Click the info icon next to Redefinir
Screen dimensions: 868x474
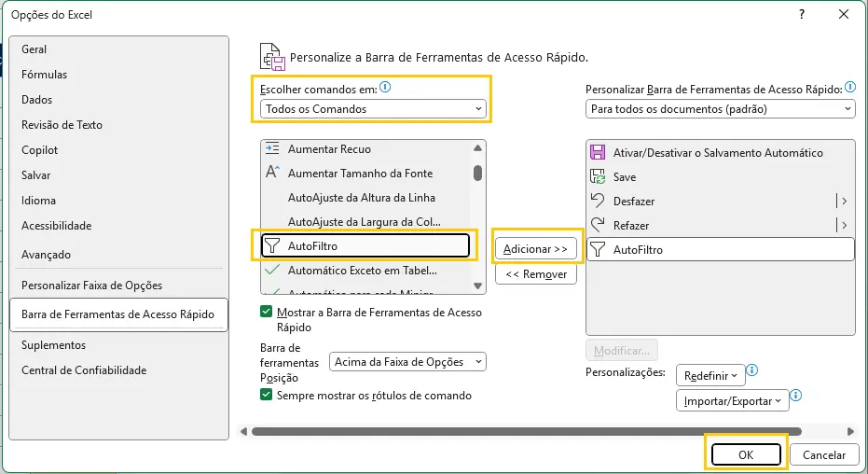pyautogui.click(x=752, y=370)
